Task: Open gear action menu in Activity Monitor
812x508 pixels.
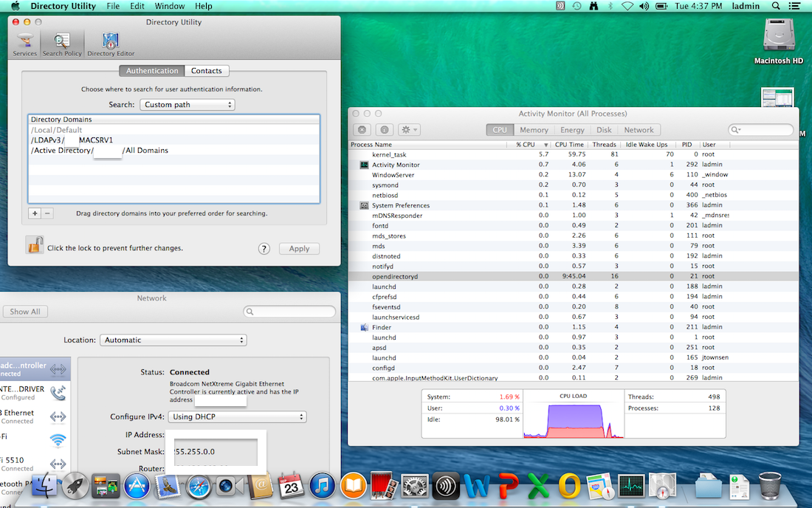Action: 409,130
